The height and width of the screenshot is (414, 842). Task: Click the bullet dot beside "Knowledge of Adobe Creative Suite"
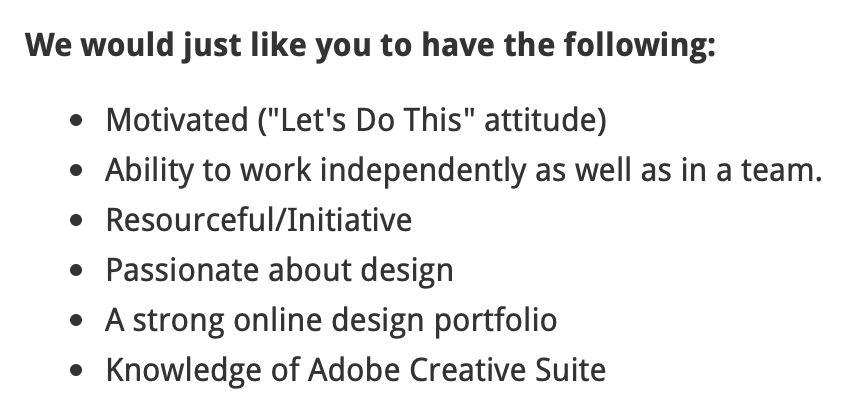77,370
